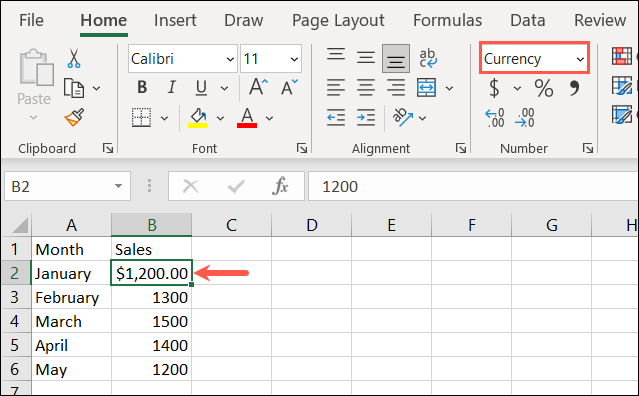Apply Comma Style format
Viewport: 639px width, 396px height.
tap(574, 87)
